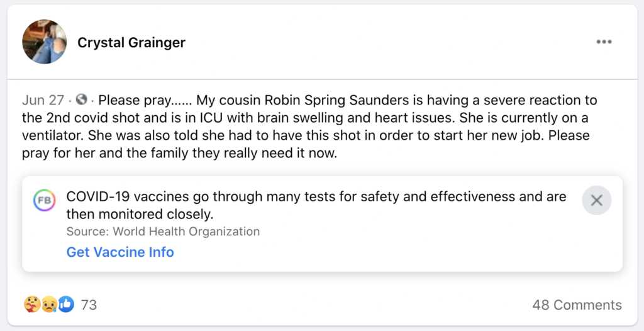This screenshot has width=644, height=331.
Task: Click the Sad crying reaction emoji
Action: point(49,305)
